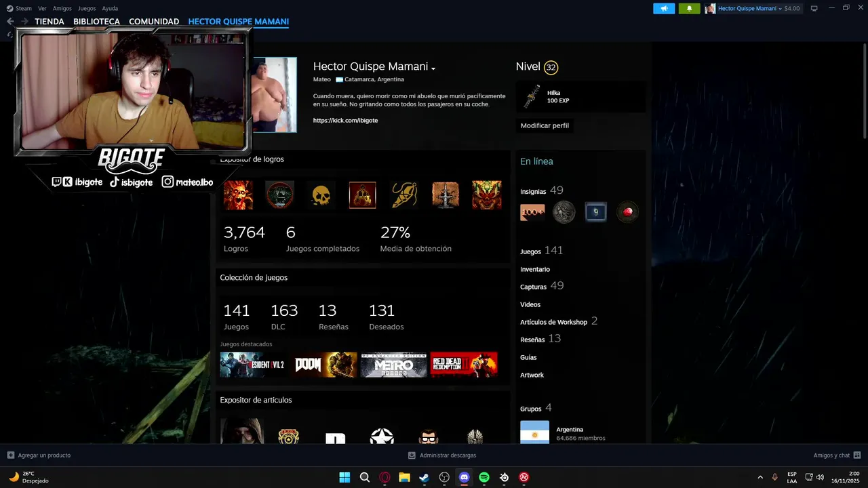Open the Hilka featured badge icon
Viewport: 868px width, 488px height.
pyautogui.click(x=532, y=97)
